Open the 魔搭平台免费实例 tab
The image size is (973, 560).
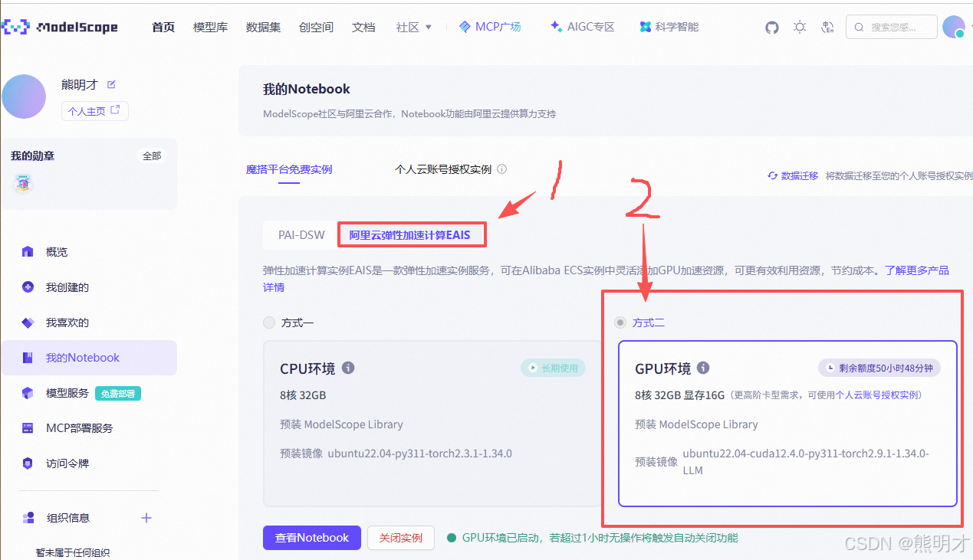pyautogui.click(x=288, y=169)
